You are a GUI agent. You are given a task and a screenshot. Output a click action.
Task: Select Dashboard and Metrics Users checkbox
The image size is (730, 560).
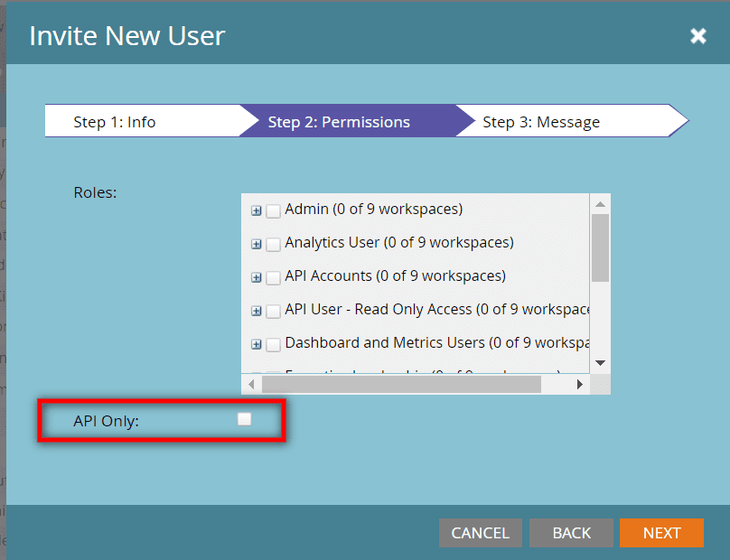click(273, 345)
